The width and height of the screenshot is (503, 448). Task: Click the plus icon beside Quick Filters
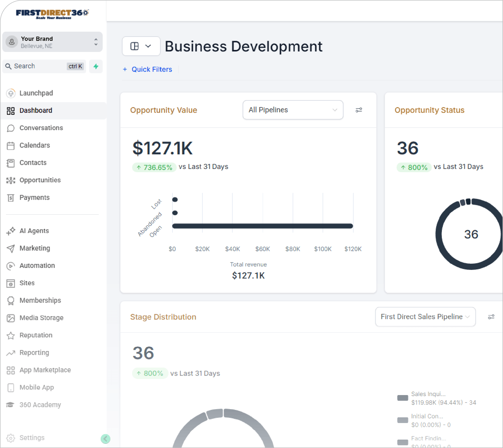[x=125, y=70]
